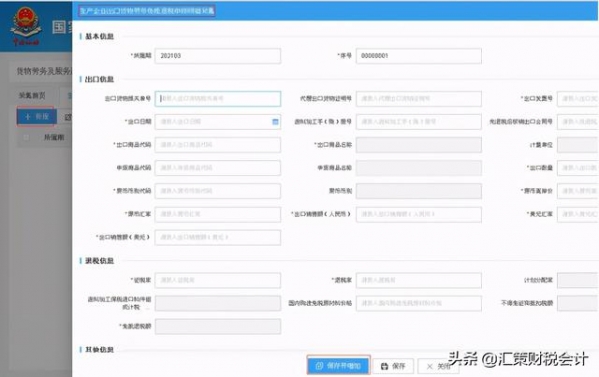This screenshot has height=377, width=599.
Task: Click the tax bureau emblem logo
Action: [26, 26]
